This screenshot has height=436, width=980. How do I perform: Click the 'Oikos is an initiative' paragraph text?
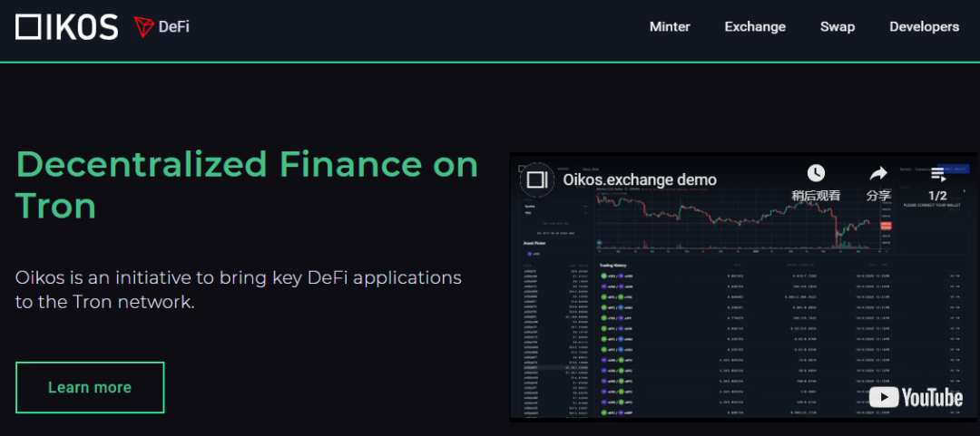pyautogui.click(x=238, y=290)
